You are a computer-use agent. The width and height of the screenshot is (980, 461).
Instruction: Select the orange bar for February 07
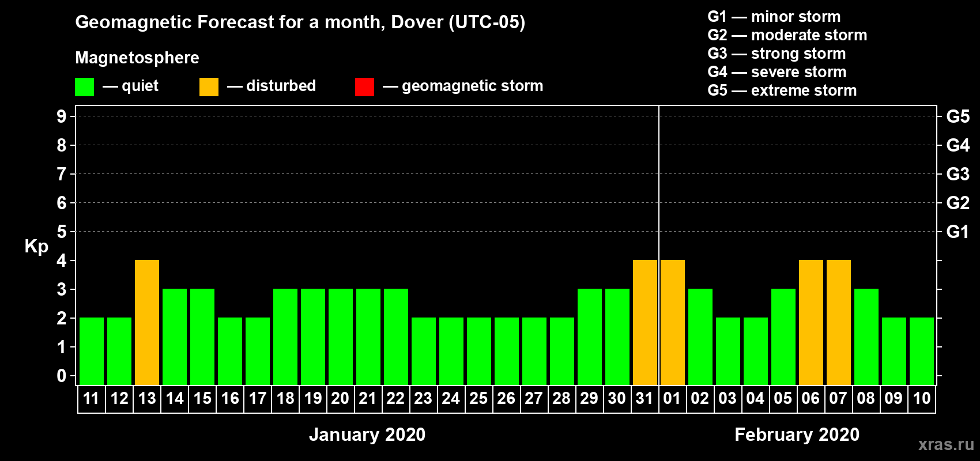[x=839, y=323]
